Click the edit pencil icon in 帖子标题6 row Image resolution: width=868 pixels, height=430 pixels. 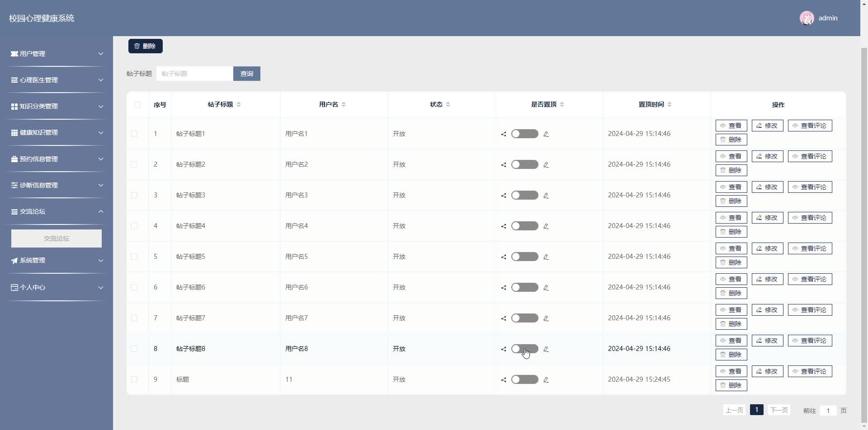pos(546,288)
